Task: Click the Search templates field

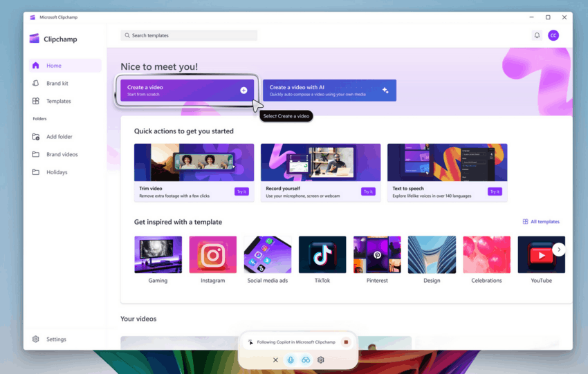Action: [x=189, y=35]
